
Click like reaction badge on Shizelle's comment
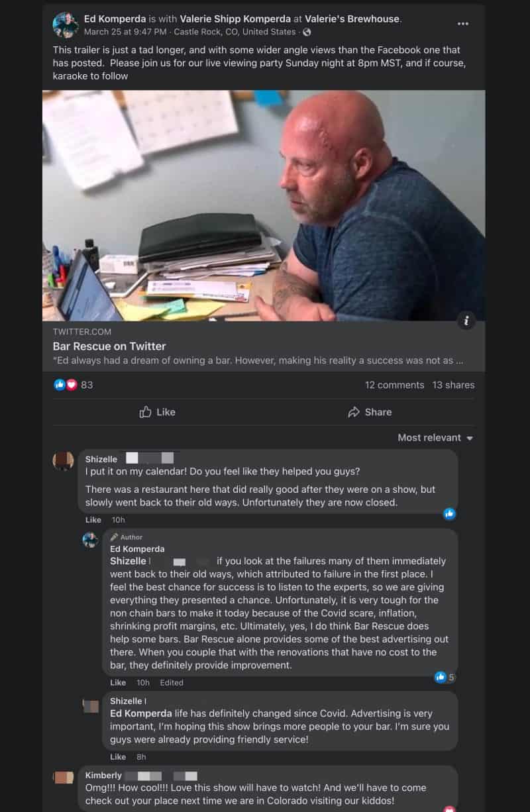coord(450,513)
